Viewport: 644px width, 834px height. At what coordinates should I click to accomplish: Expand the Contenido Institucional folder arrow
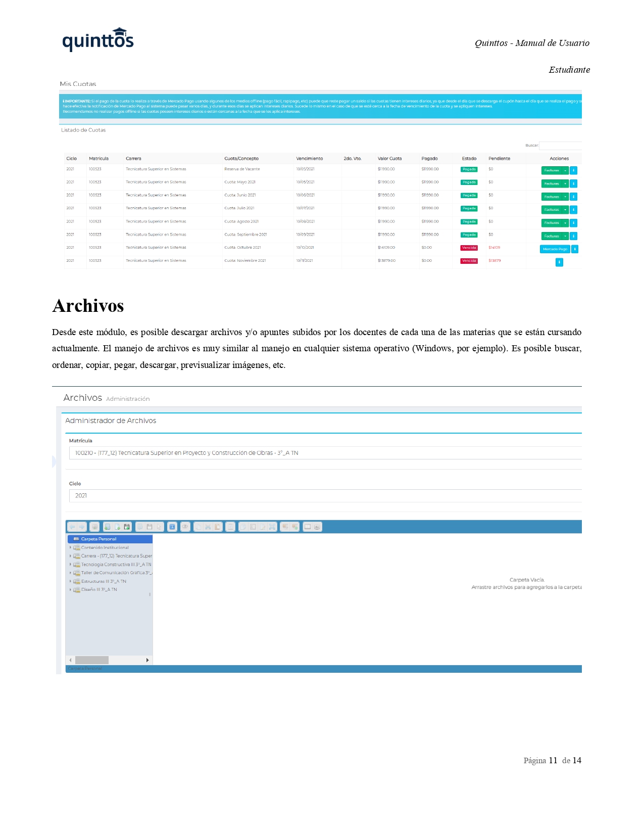[70, 547]
